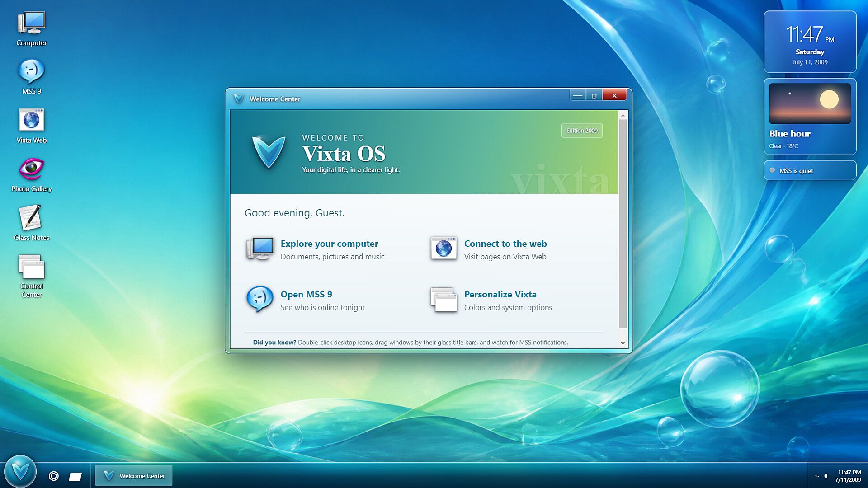Select the MSS 9 desktop icon

(32, 77)
